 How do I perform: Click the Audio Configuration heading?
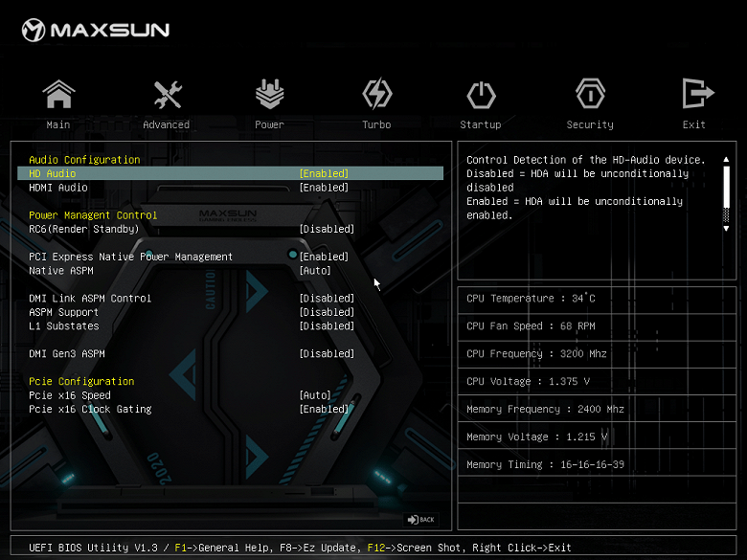pyautogui.click(x=84, y=160)
